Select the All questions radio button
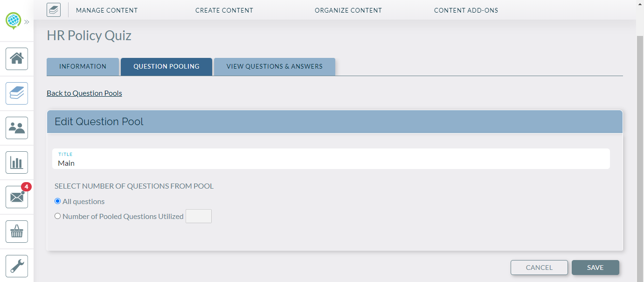Viewport: 644px width, 282px height. (57, 201)
